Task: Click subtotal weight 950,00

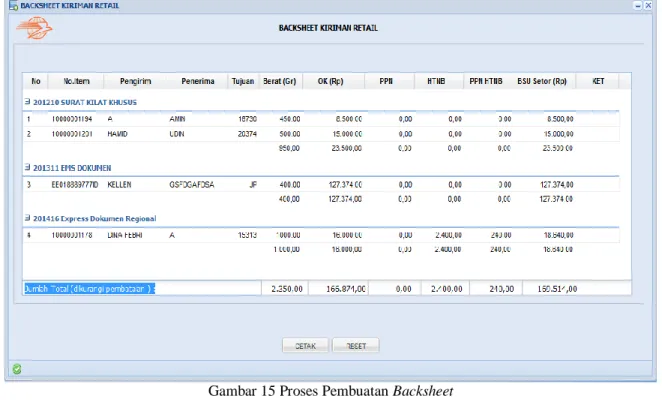Action: point(289,148)
